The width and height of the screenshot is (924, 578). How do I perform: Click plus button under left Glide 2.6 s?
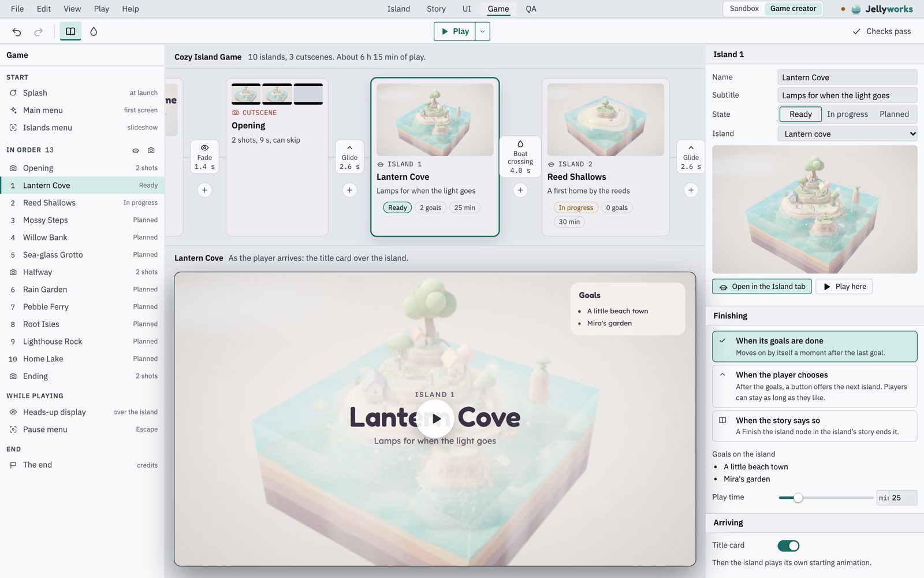pos(349,190)
